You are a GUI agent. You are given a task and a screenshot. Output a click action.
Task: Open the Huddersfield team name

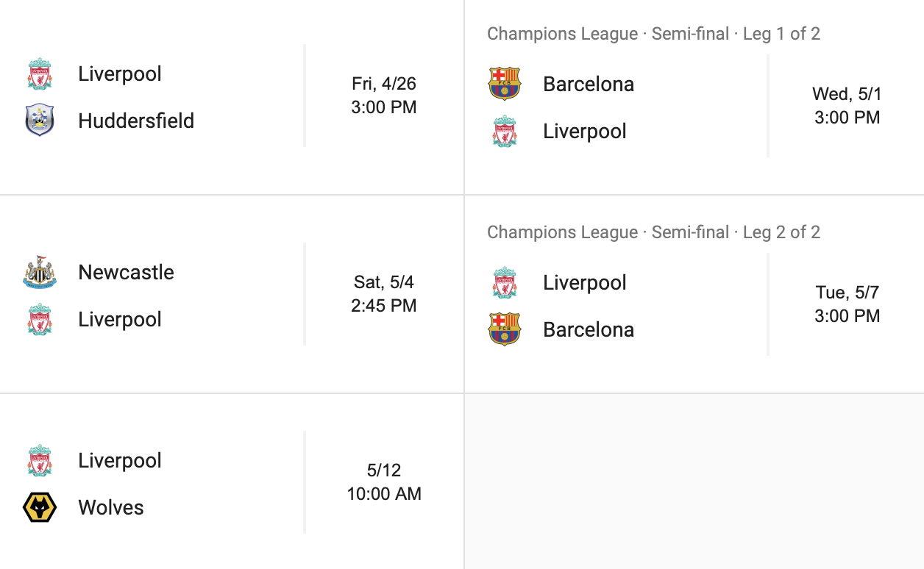point(136,121)
